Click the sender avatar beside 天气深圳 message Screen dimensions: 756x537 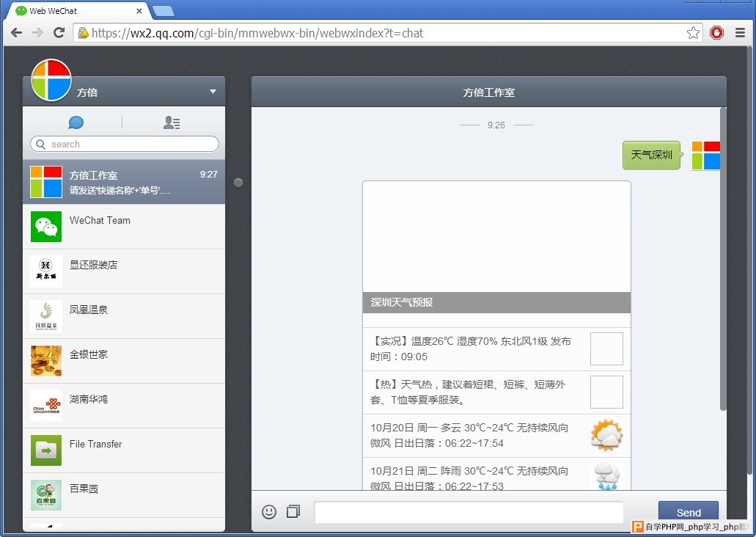[x=706, y=156]
